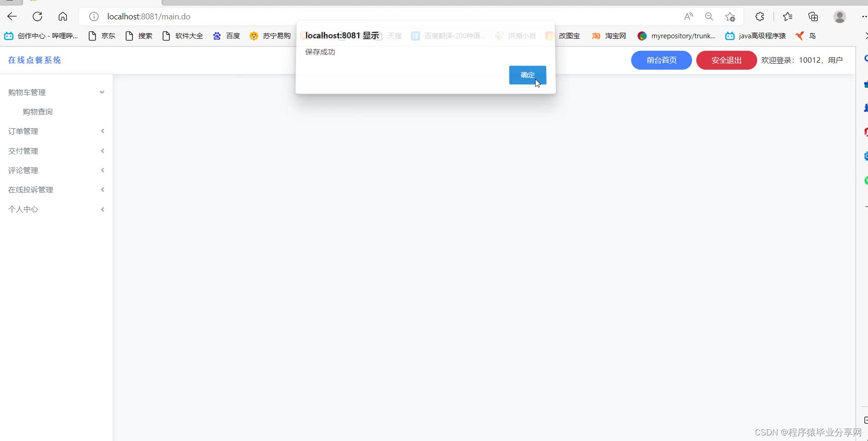Screen dimensions: 868x441
Task: Open 苏宁易购 bookmark
Action: point(270,36)
